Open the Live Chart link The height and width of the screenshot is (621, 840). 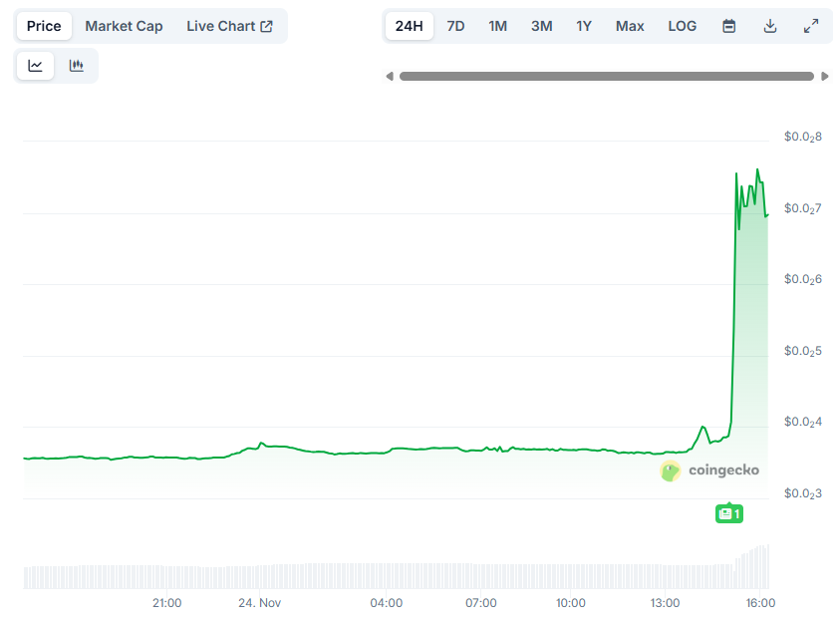[220, 25]
